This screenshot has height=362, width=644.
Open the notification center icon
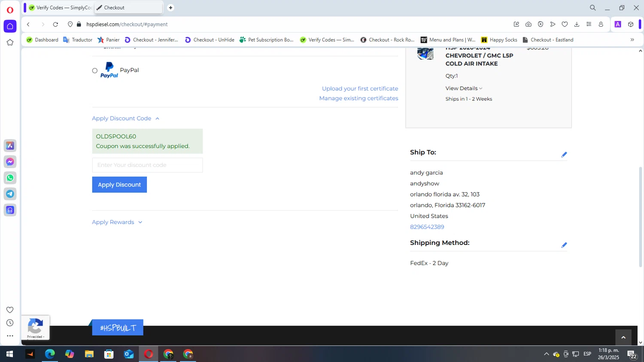(x=632, y=354)
